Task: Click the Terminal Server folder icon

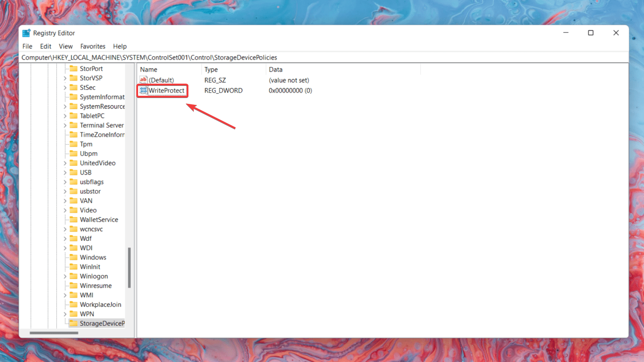Action: click(73, 125)
